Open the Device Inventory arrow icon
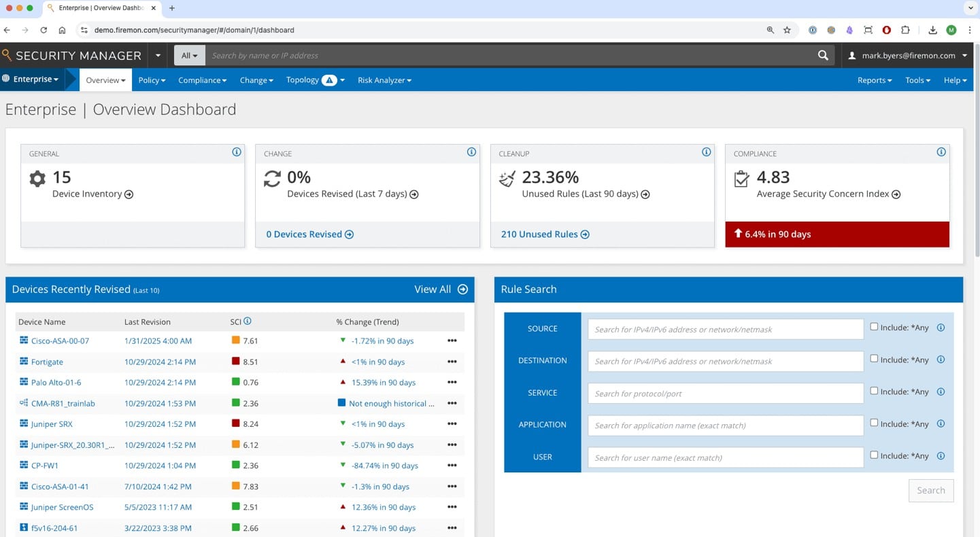The width and height of the screenshot is (980, 537). click(129, 194)
